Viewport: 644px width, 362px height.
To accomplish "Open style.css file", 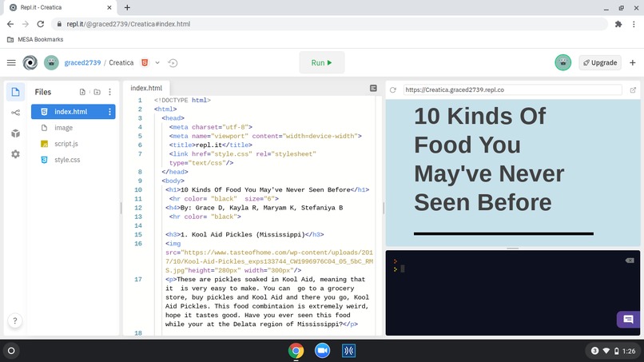I will coord(67,160).
